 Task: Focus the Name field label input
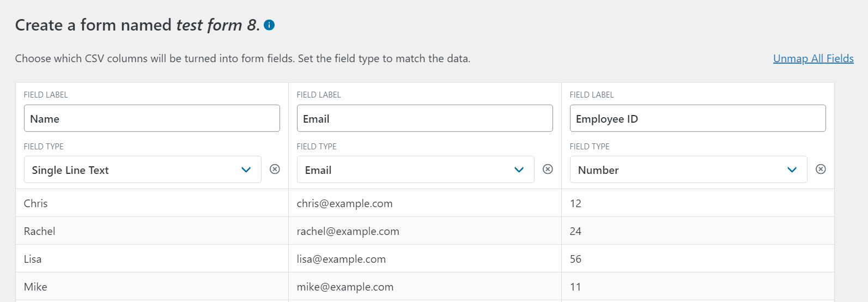point(151,118)
